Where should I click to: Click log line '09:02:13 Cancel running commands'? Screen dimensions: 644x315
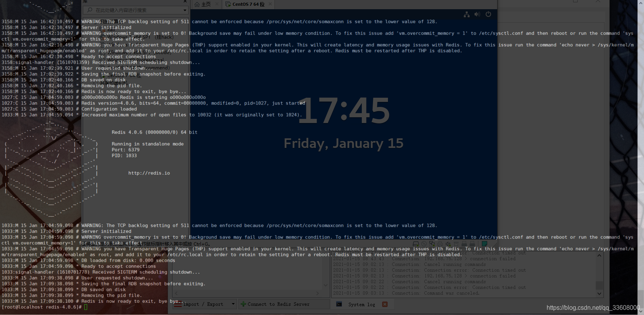click(409, 264)
